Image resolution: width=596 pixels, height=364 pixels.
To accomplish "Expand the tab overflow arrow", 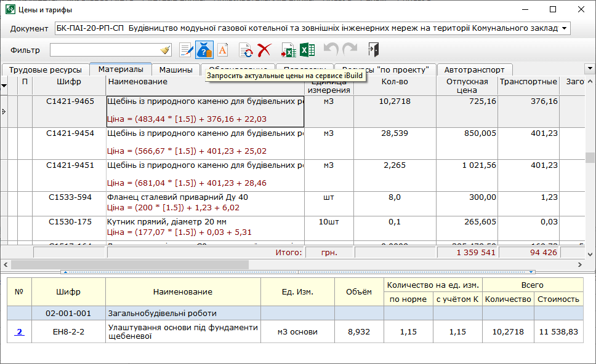I will [x=589, y=69].
